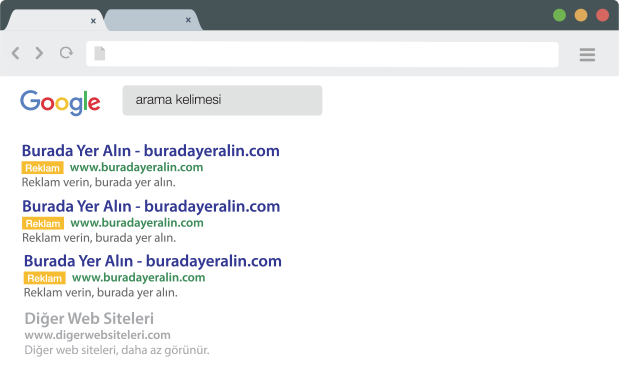Go forward with the browser forward arrow
Screen dimensions: 619x380
click(39, 53)
